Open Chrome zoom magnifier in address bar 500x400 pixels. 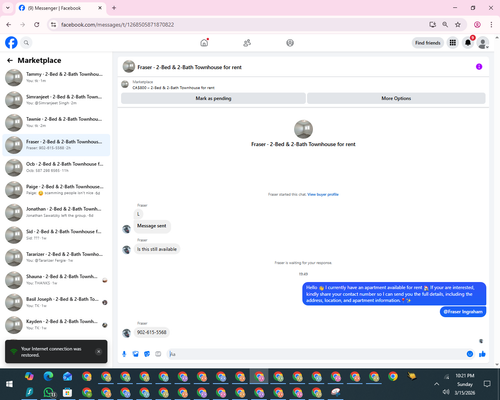tap(445, 24)
